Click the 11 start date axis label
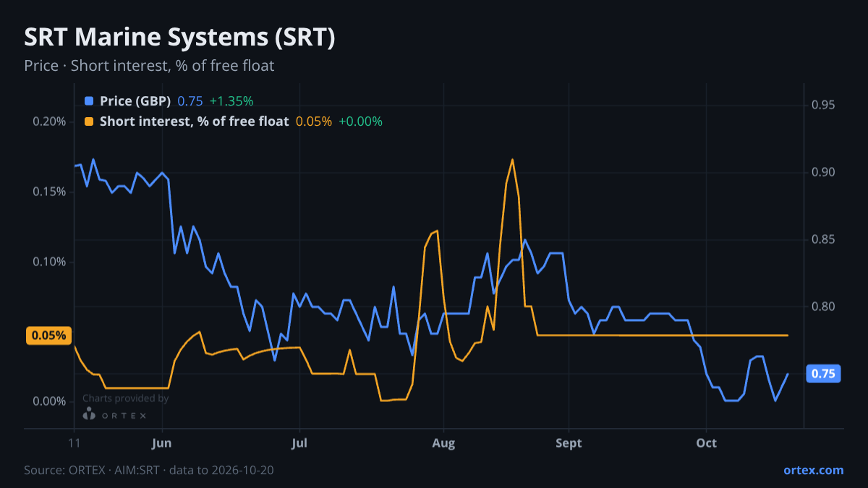The image size is (868, 488). pyautogui.click(x=74, y=442)
